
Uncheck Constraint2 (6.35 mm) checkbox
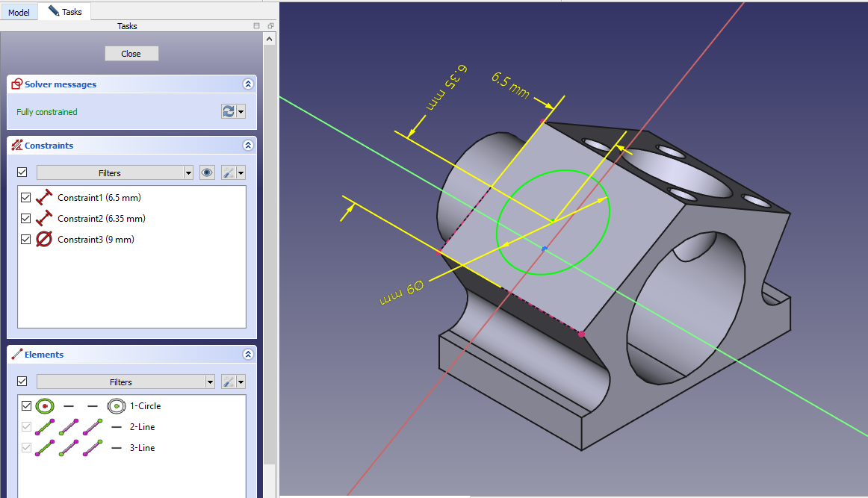tap(26, 219)
